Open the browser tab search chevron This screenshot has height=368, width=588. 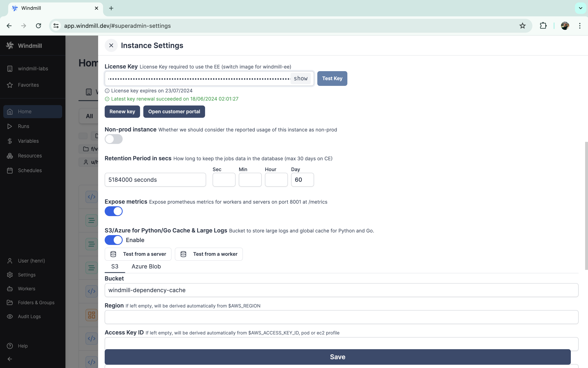click(x=580, y=8)
